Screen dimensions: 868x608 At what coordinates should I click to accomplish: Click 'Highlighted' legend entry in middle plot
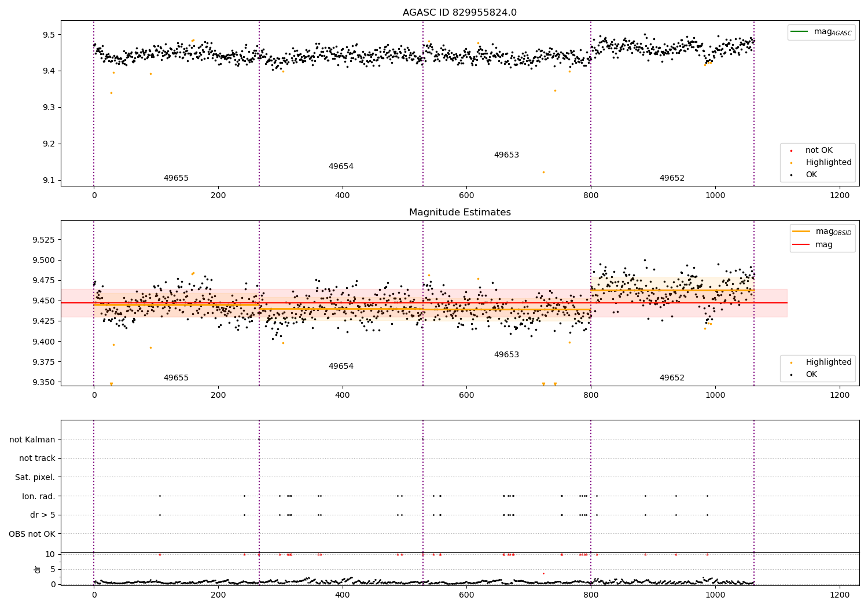pyautogui.click(x=822, y=362)
